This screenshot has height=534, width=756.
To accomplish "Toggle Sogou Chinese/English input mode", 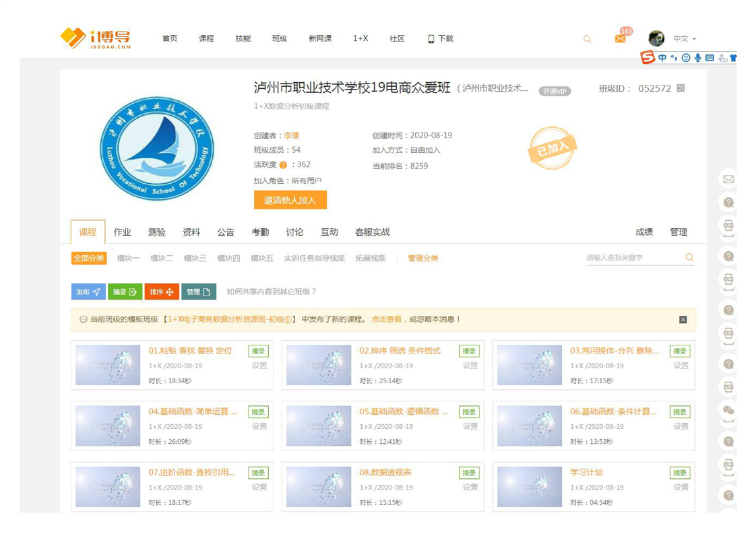I will [662, 58].
